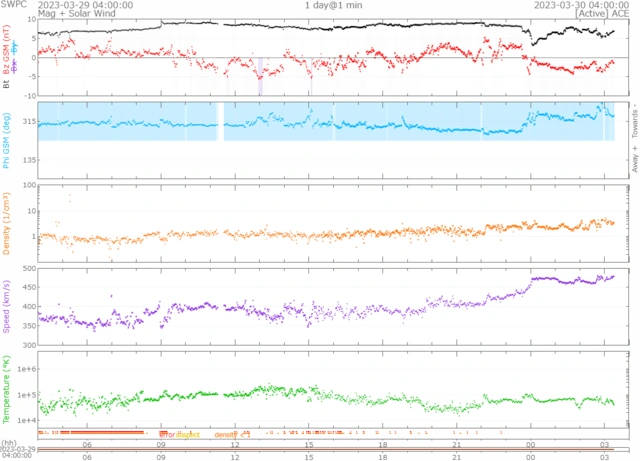Toggle the Density (1/cm³) axis label
The height and width of the screenshot is (461, 640).
[x=6, y=223]
